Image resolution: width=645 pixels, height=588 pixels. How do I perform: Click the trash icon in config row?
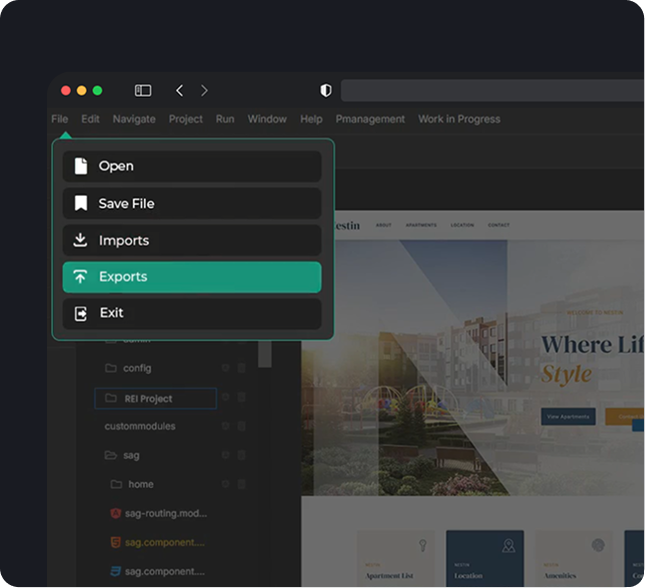(x=241, y=367)
